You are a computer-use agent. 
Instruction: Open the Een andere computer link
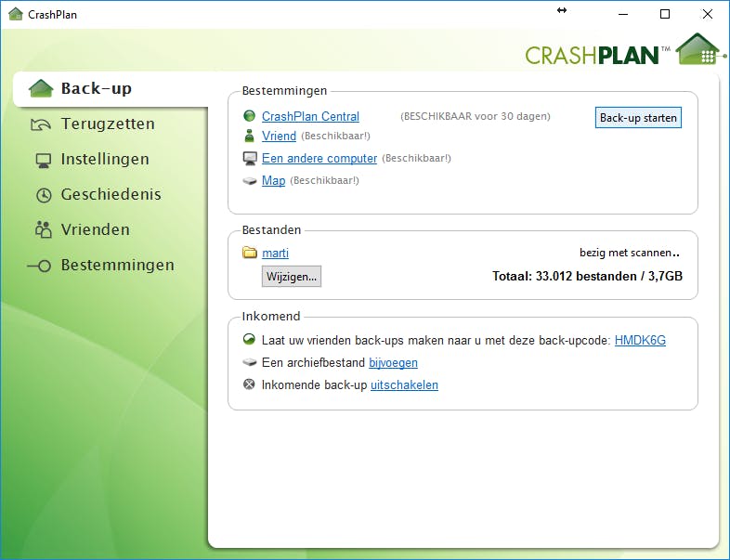click(x=319, y=158)
